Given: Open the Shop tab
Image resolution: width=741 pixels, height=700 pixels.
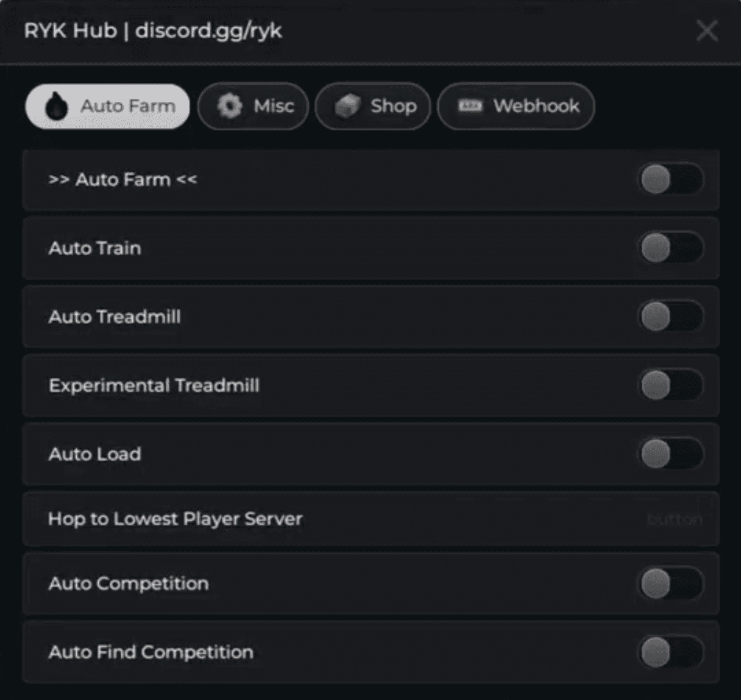Looking at the screenshot, I should (x=373, y=106).
